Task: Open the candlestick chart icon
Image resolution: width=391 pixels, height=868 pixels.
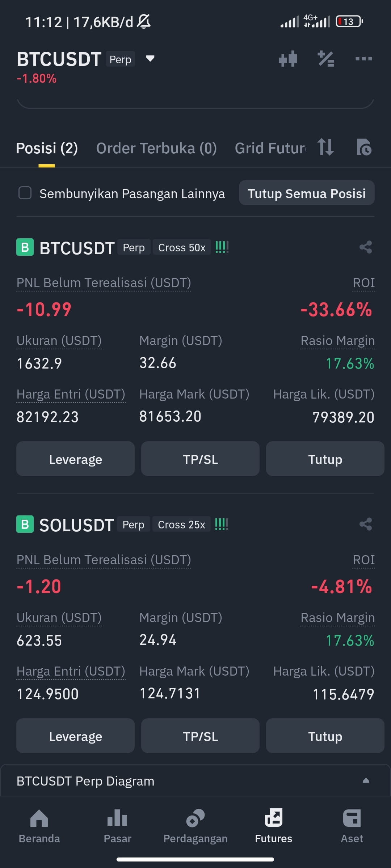Action: coord(288,59)
